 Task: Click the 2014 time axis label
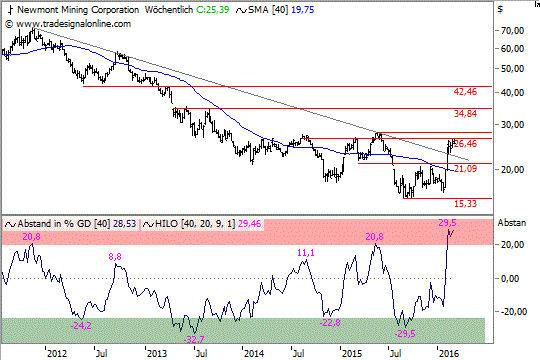[x=254, y=353]
